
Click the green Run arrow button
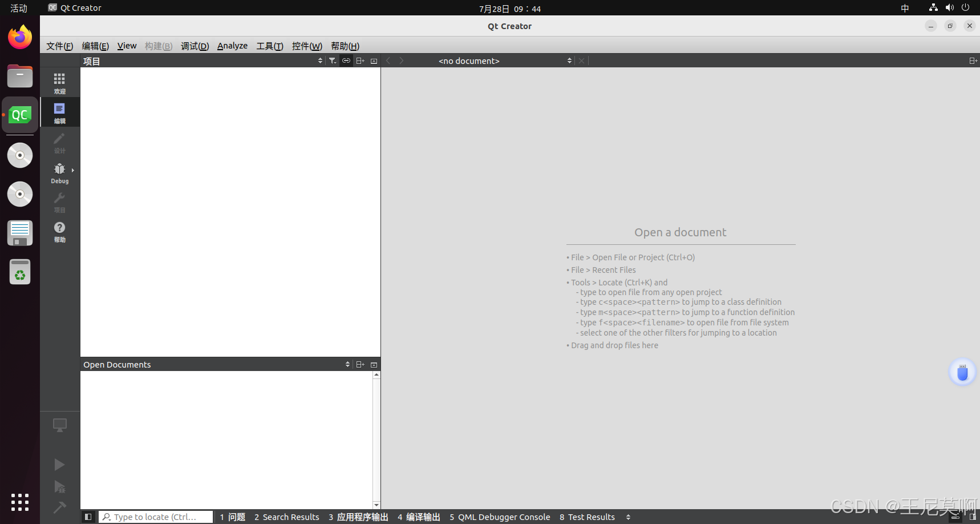pyautogui.click(x=59, y=465)
